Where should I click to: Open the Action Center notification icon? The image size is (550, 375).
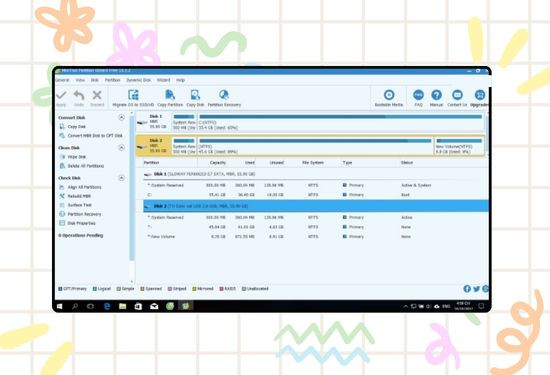(481, 306)
